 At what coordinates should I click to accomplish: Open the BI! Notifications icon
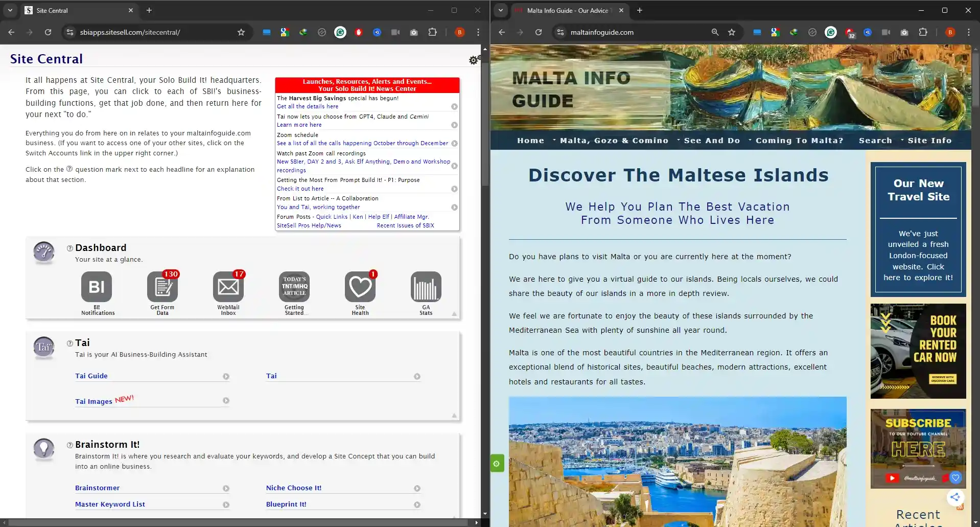point(96,287)
